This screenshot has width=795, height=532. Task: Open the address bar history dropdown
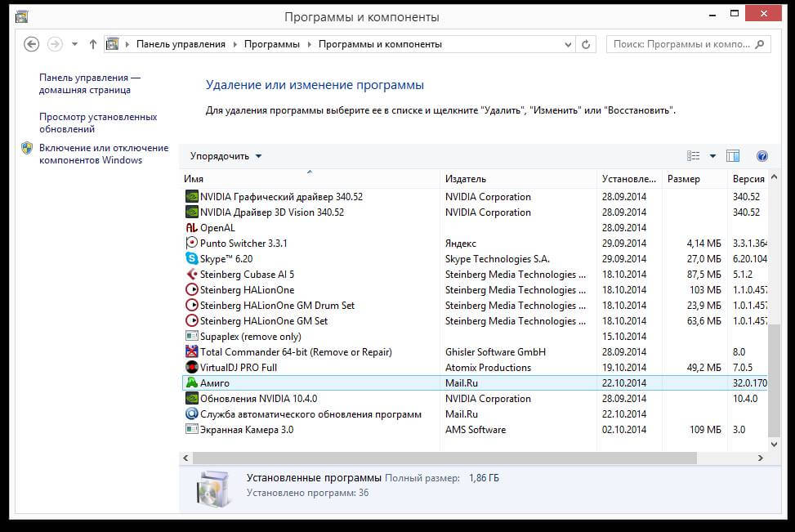(568, 45)
